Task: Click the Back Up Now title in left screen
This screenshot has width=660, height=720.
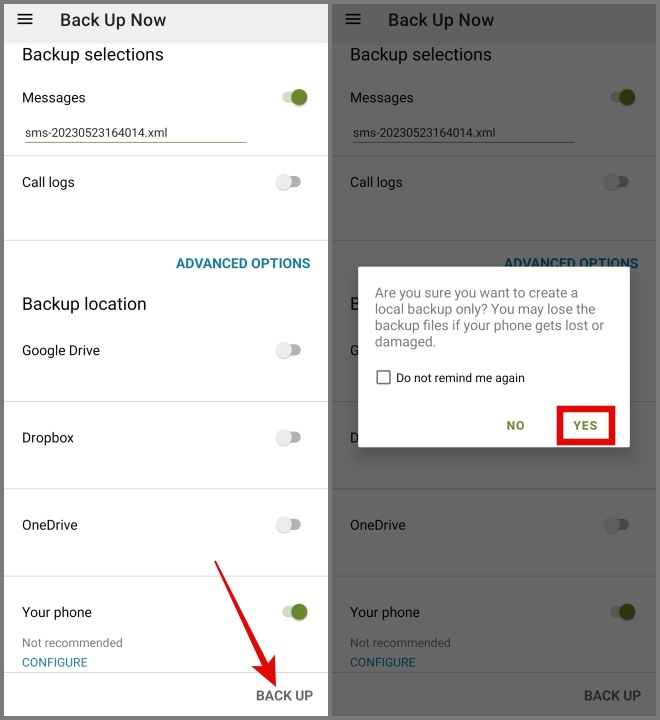Action: coord(113,20)
